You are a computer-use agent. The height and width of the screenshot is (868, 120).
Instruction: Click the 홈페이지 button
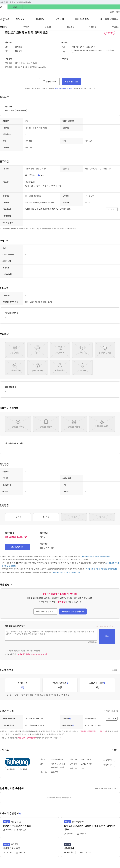tap(107, 760)
